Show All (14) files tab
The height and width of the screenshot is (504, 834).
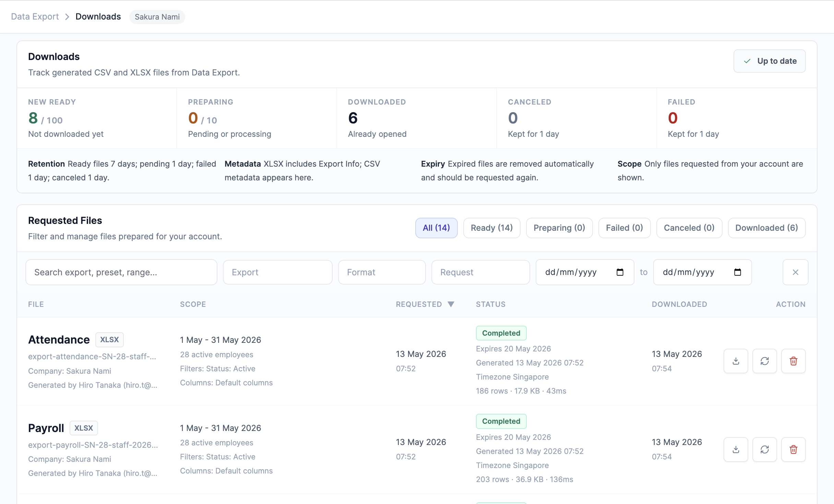(436, 228)
